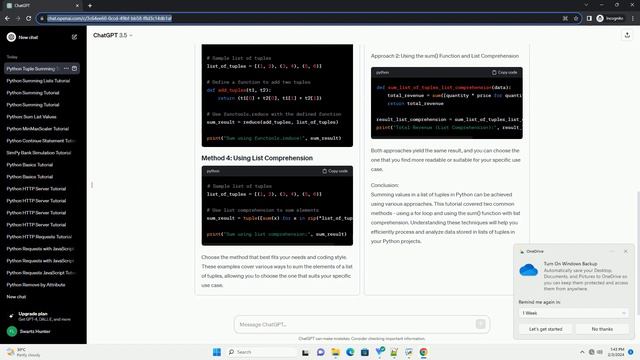Click the Chrome icon in the taskbar

pos(423,352)
